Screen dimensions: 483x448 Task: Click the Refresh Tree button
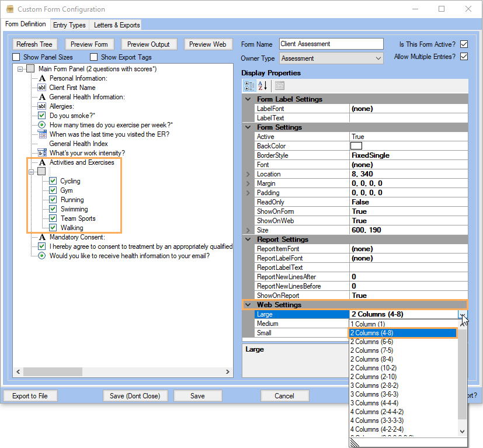[x=34, y=44]
